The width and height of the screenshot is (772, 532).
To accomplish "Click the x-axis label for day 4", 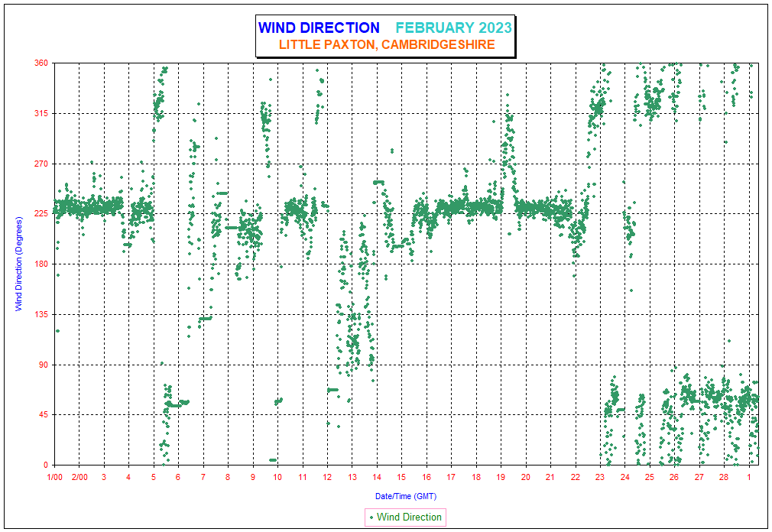I will 128,477.
